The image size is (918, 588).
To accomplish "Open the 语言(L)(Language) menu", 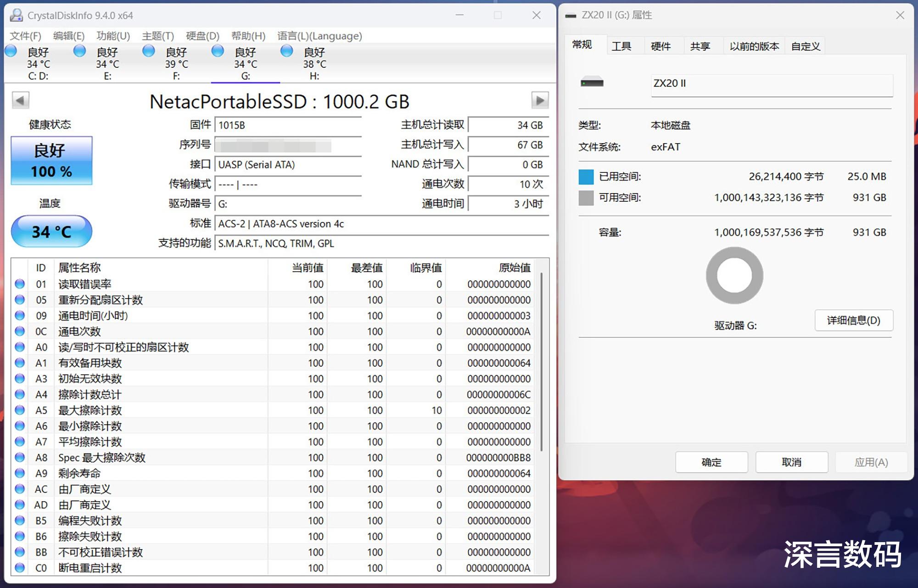I will (319, 36).
